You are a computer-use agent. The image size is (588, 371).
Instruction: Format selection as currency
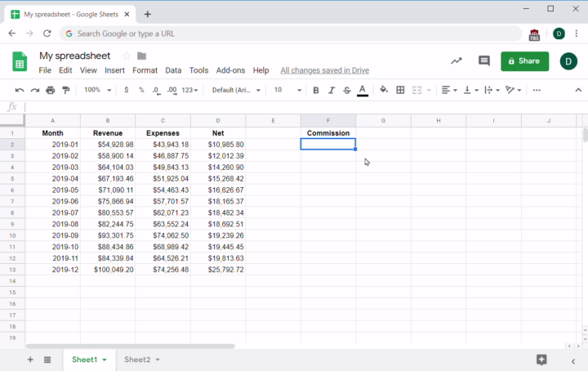pyautogui.click(x=127, y=90)
